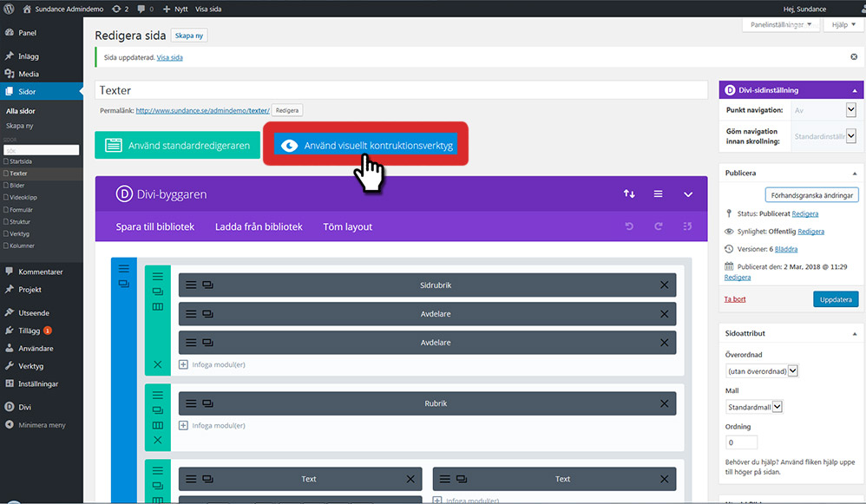Viewport: 866px width, 504px height.
Task: Open Rubrik module settings icon
Action: [x=191, y=403]
